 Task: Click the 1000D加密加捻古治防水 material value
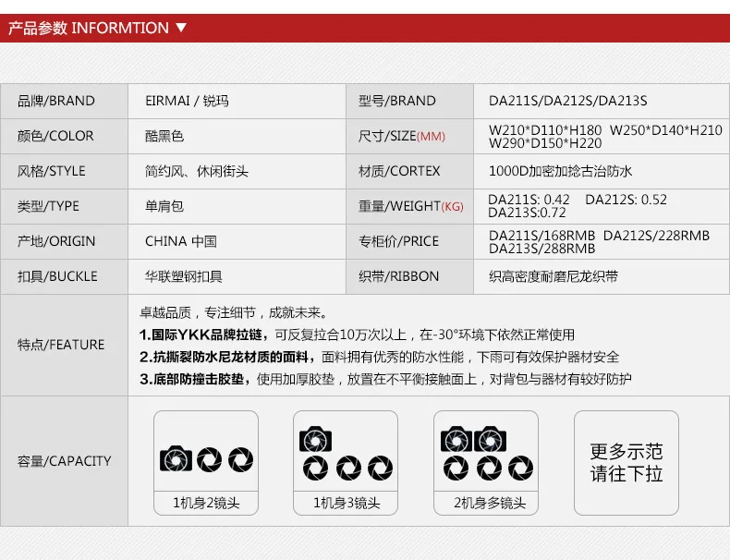pos(561,171)
